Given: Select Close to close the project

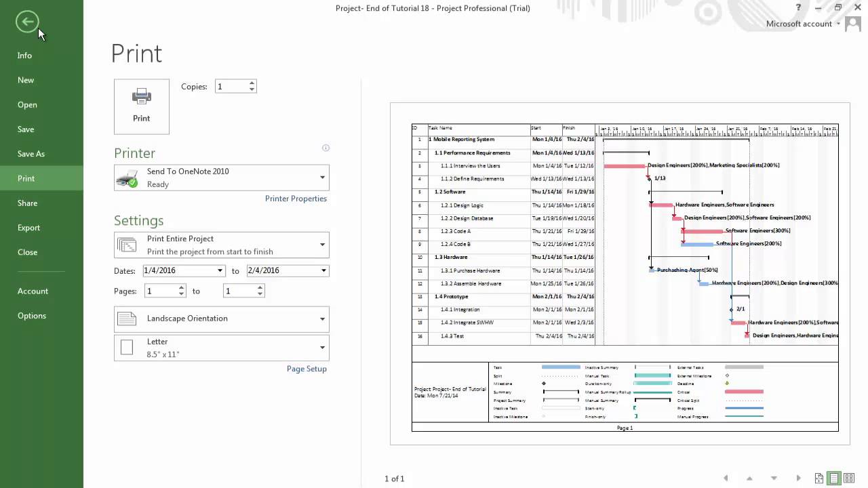Looking at the screenshot, I should pyautogui.click(x=27, y=252).
